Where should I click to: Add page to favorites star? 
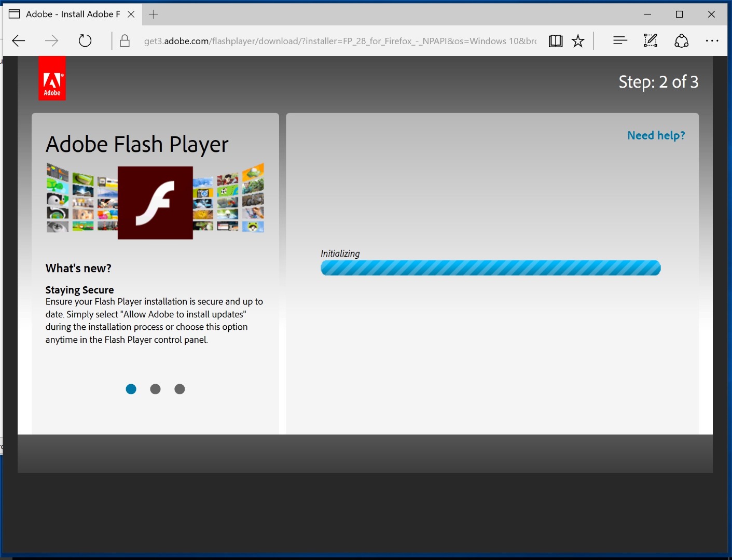(x=578, y=41)
